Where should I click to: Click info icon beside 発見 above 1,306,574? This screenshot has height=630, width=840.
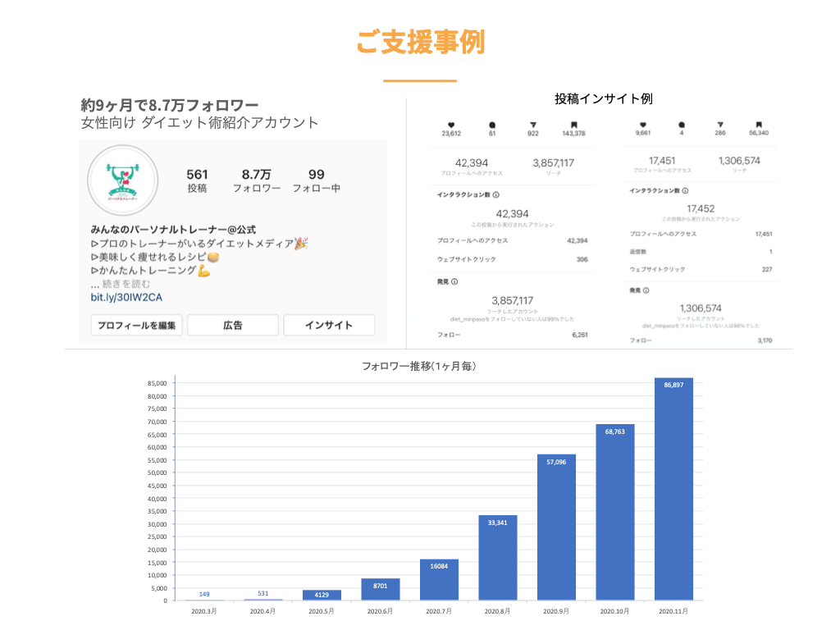coord(646,290)
